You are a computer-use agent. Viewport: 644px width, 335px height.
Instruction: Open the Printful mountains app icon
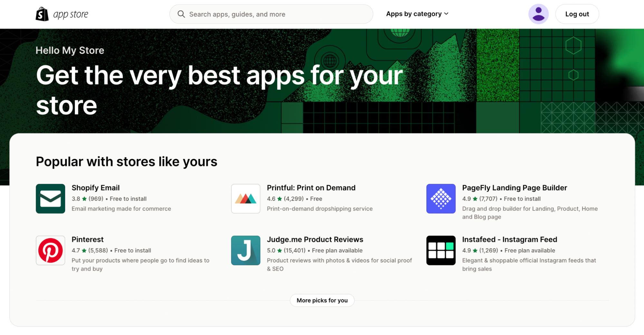(x=245, y=199)
